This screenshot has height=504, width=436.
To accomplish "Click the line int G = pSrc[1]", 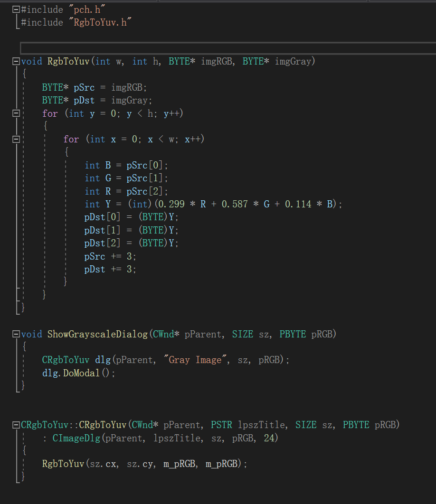I will tap(126, 178).
